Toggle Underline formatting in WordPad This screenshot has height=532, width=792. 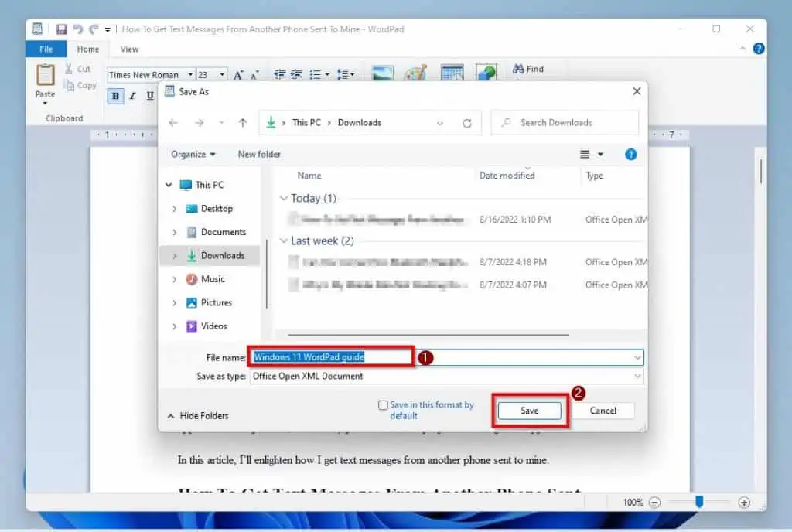[149, 96]
